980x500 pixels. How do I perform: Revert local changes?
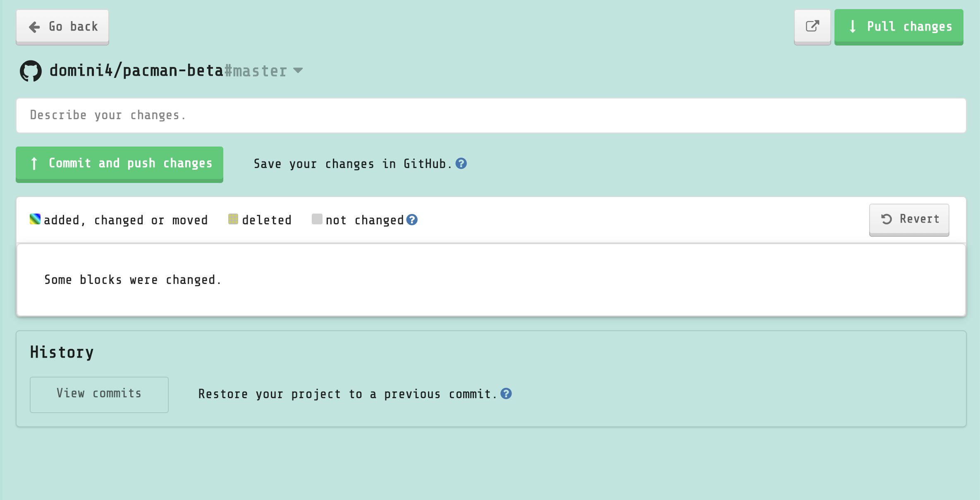[x=909, y=220]
